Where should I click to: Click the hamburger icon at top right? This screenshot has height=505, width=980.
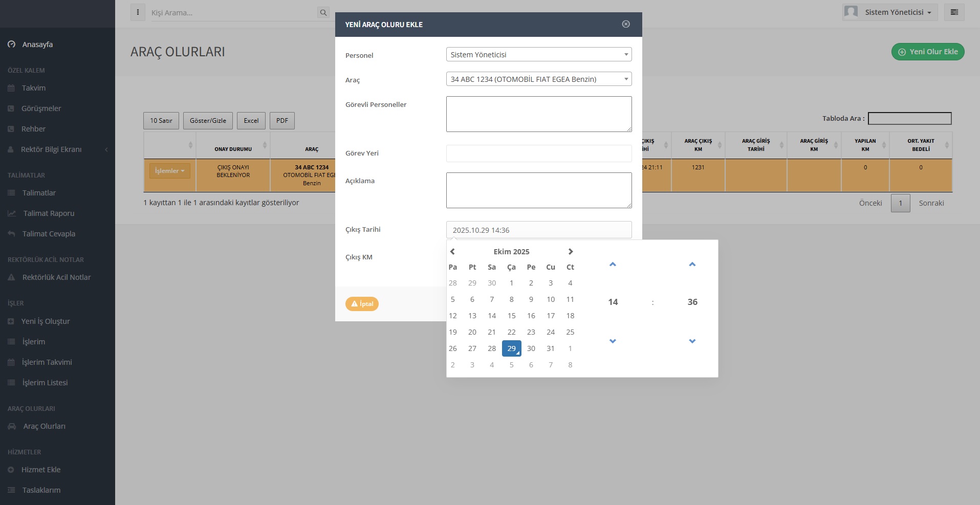pyautogui.click(x=954, y=12)
